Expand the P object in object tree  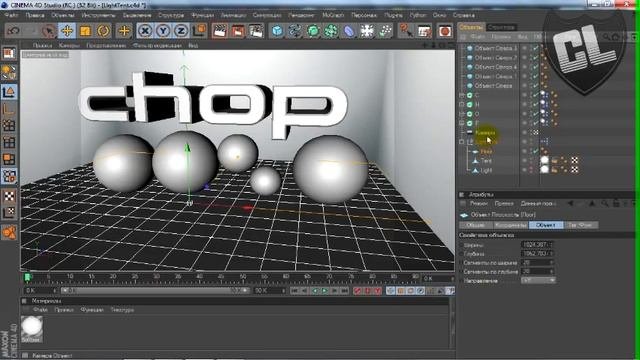click(462, 123)
